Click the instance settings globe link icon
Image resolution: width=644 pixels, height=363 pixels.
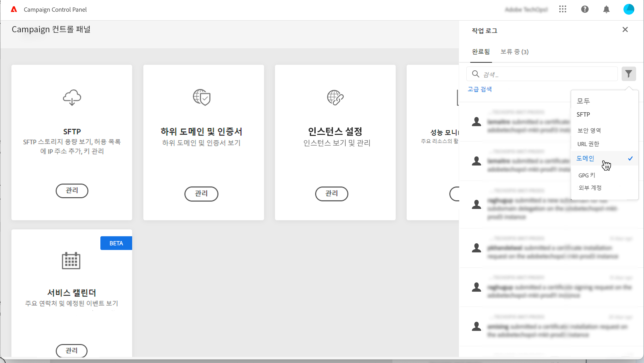click(335, 98)
